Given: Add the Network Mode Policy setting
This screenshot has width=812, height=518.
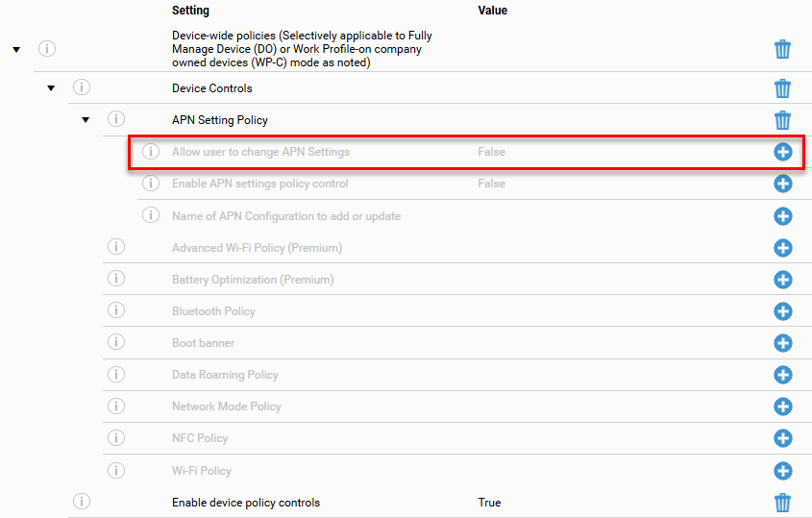Looking at the screenshot, I should click(783, 407).
